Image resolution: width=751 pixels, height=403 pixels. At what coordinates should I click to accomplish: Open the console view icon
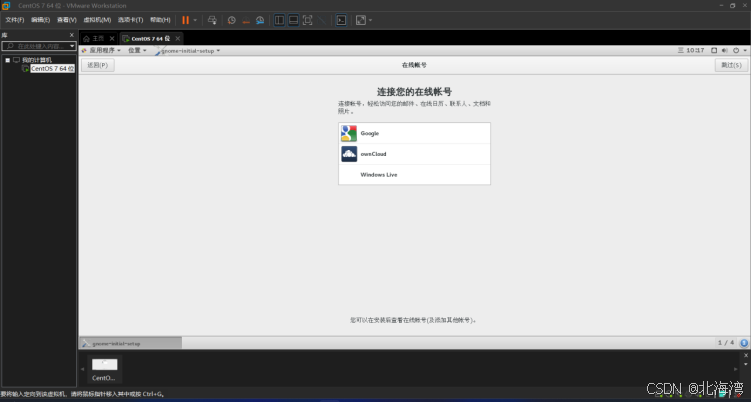click(x=341, y=20)
